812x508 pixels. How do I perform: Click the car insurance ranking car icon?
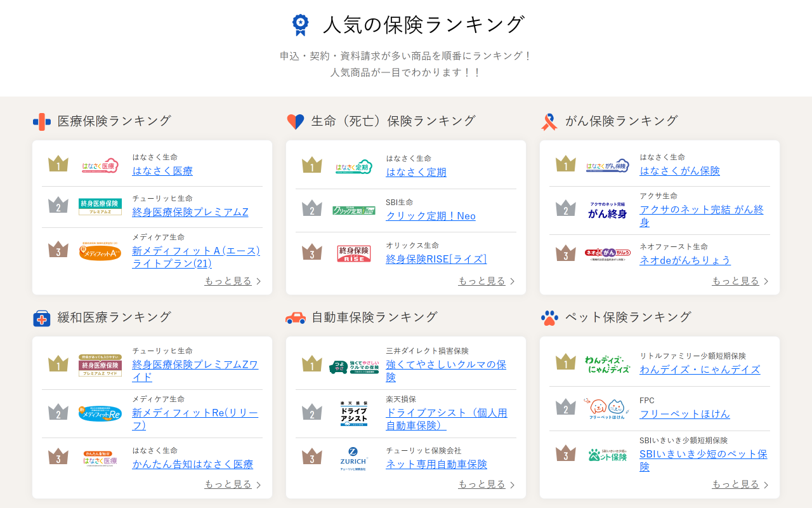296,317
